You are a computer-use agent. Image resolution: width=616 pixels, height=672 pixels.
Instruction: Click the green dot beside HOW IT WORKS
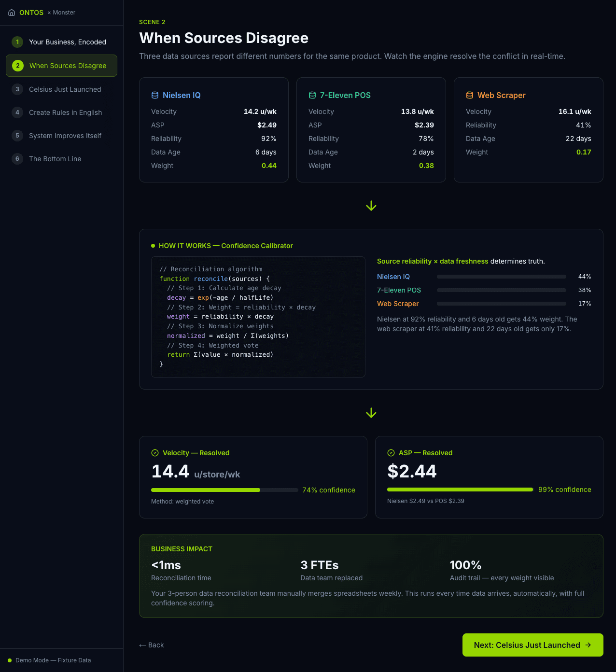(x=153, y=246)
